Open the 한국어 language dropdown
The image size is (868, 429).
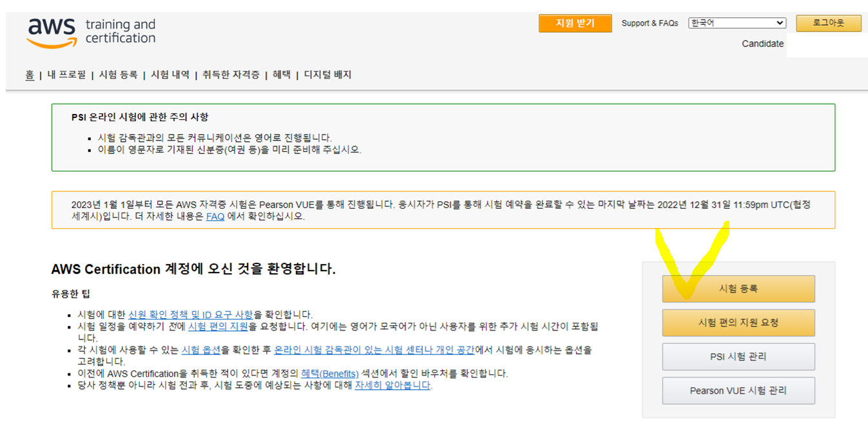click(737, 23)
